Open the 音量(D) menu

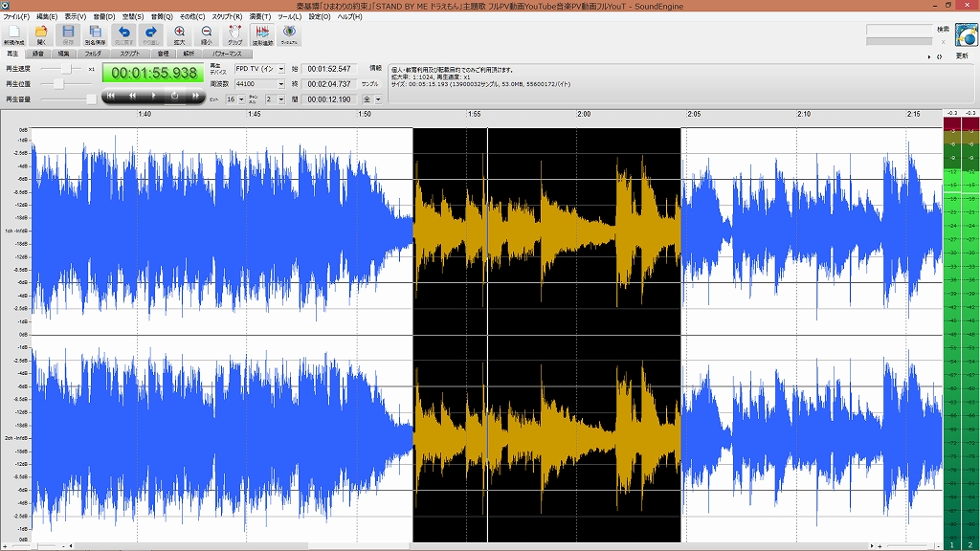tap(103, 17)
